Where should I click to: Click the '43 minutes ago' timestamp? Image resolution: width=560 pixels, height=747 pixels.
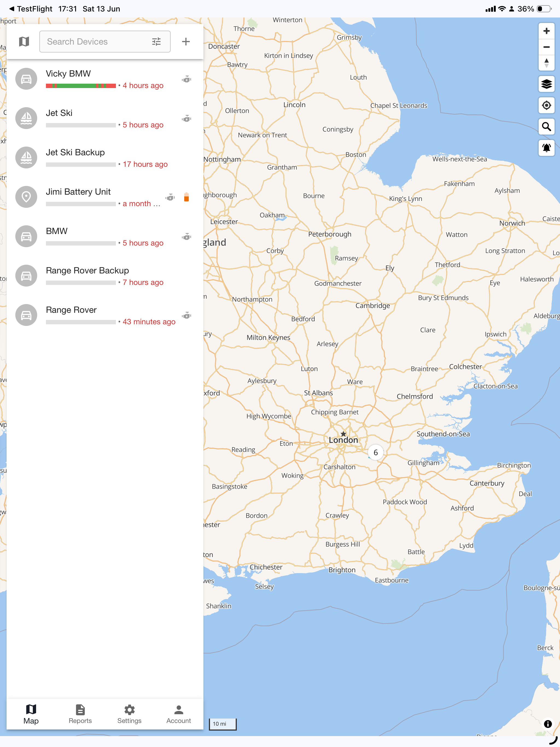click(x=149, y=322)
